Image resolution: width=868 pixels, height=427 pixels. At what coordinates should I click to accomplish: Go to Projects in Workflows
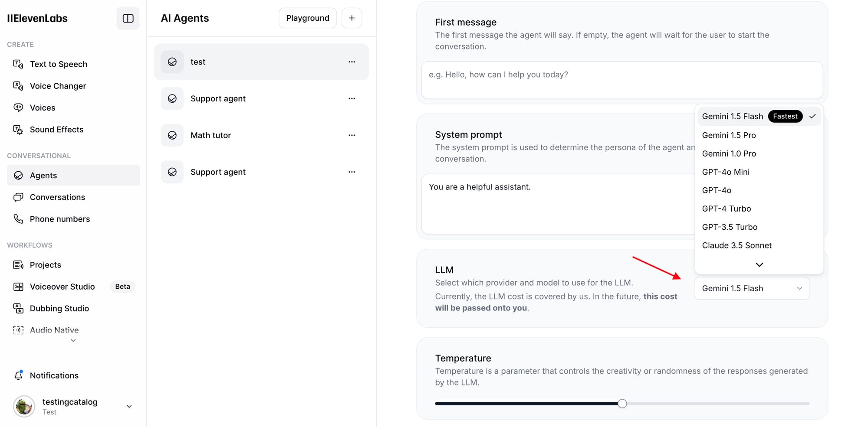pyautogui.click(x=45, y=265)
